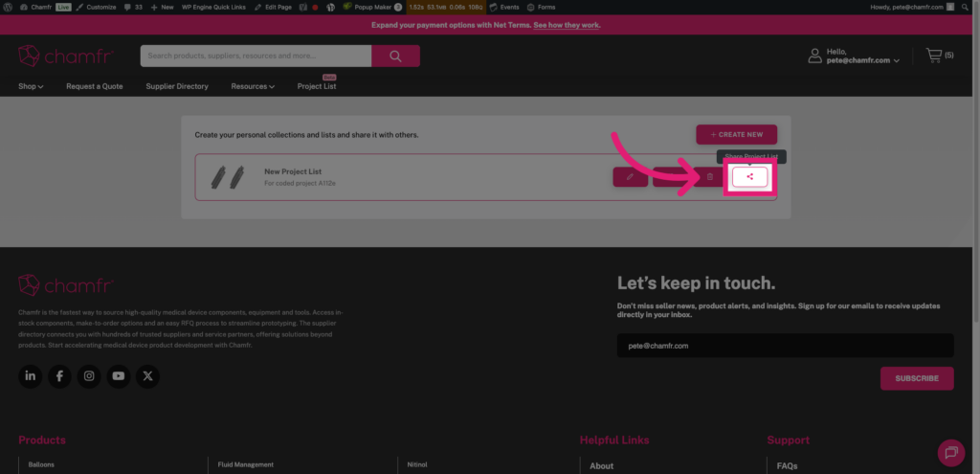Open the New Project List title
Image resolution: width=980 pixels, height=474 pixels.
[293, 171]
